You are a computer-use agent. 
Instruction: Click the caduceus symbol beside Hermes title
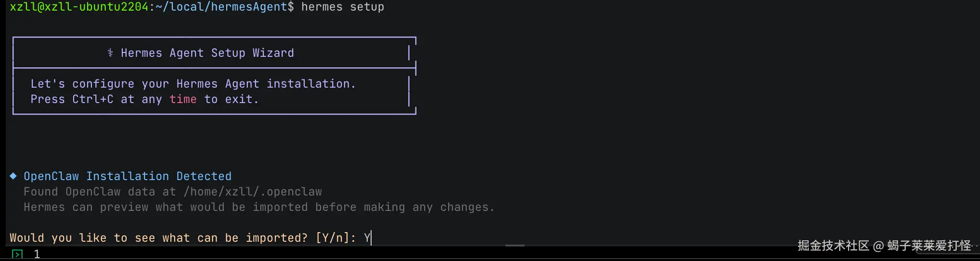pyautogui.click(x=110, y=53)
